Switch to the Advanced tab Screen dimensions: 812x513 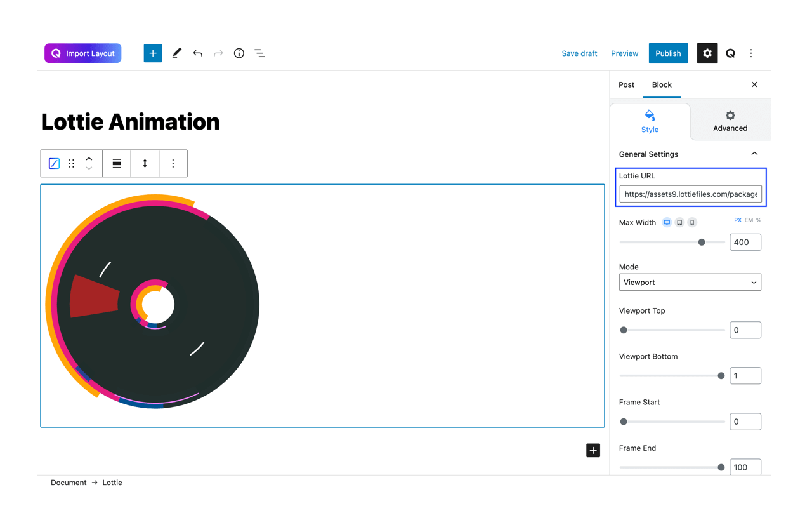click(x=730, y=121)
